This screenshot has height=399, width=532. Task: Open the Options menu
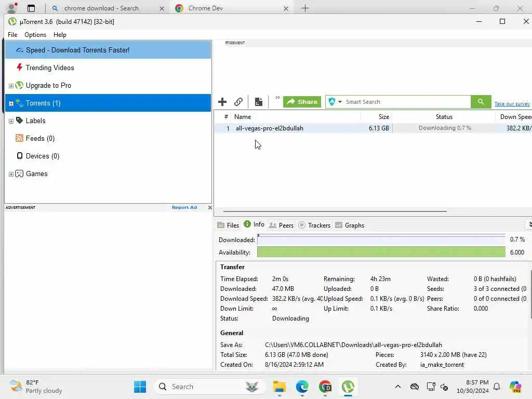[x=35, y=35]
